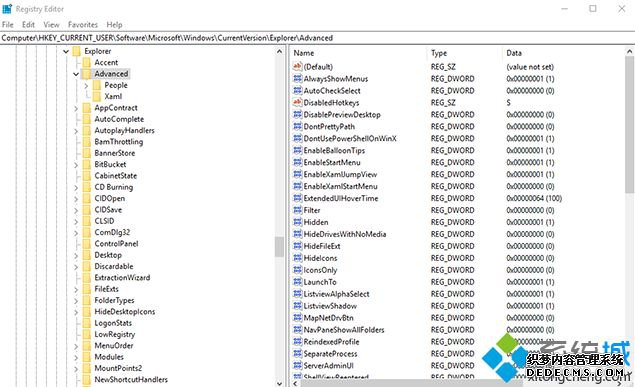Open the Favorites menu

coord(83,25)
